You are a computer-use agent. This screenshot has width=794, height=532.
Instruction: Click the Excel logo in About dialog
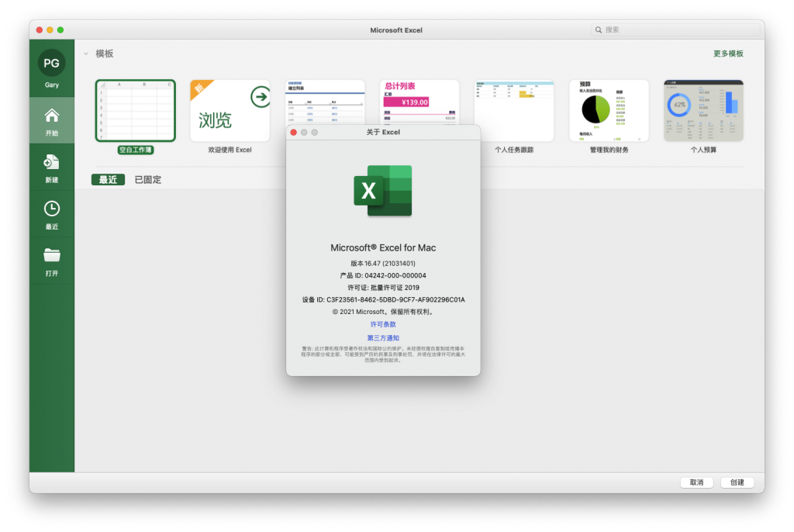point(383,191)
